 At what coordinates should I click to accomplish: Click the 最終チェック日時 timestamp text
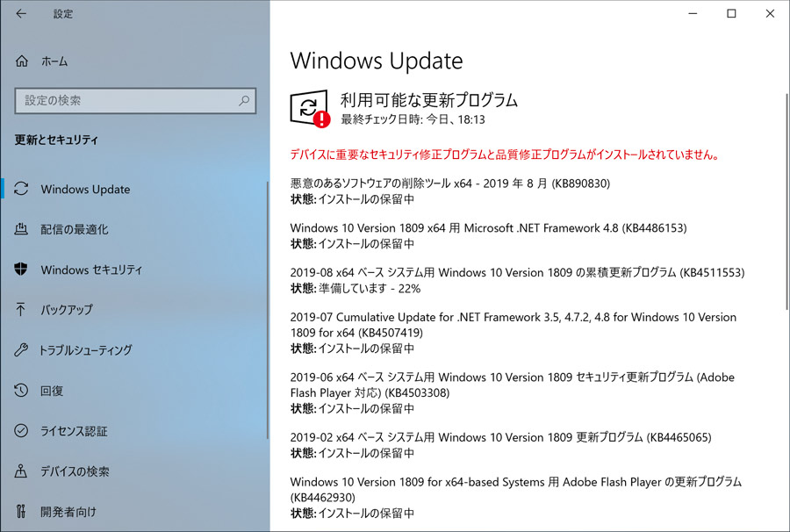413,119
